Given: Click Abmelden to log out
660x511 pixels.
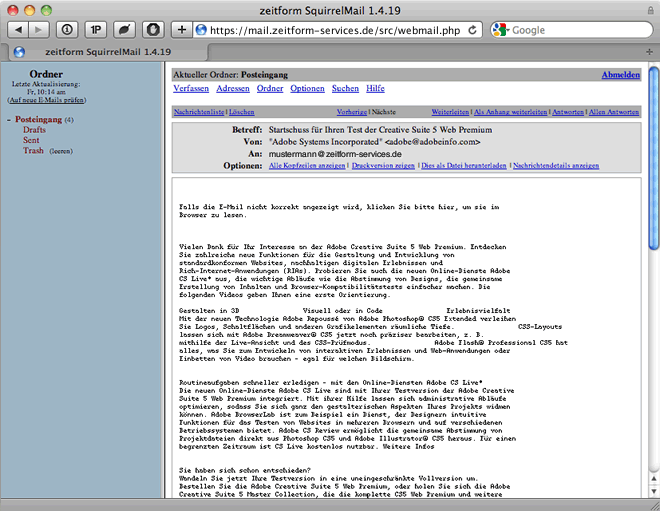Looking at the screenshot, I should click(x=620, y=75).
